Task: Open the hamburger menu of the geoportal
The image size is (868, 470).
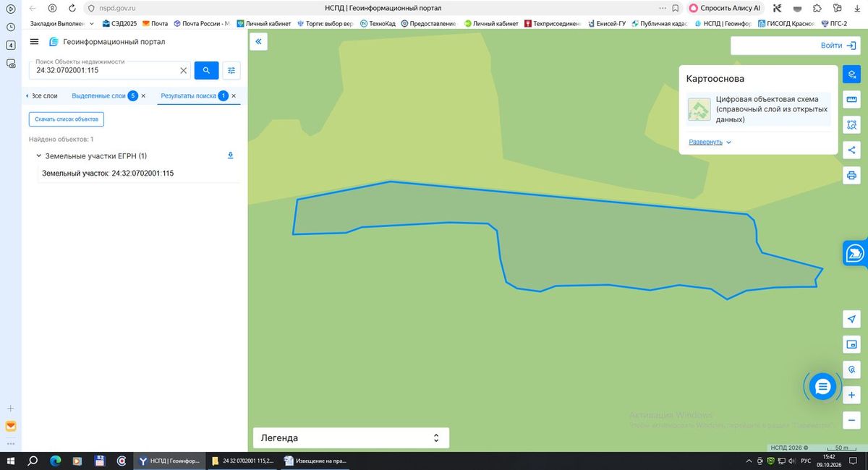Action: 34,42
